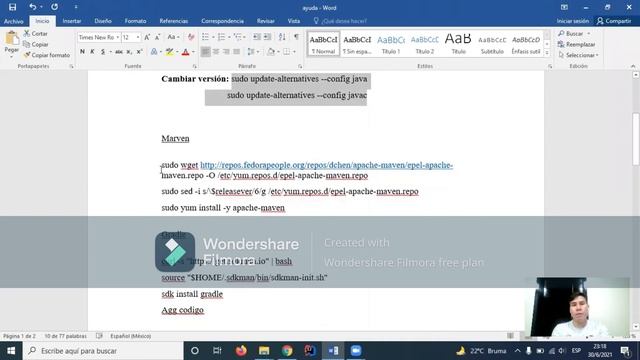Open the Revisar tab

(266, 21)
